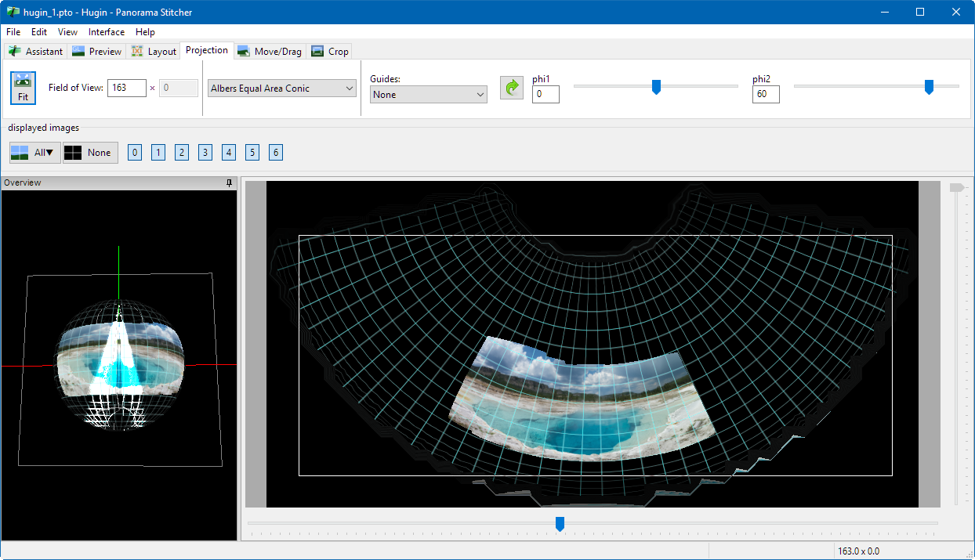Image resolution: width=975 pixels, height=560 pixels.
Task: Toggle display of image 4
Action: tap(229, 153)
